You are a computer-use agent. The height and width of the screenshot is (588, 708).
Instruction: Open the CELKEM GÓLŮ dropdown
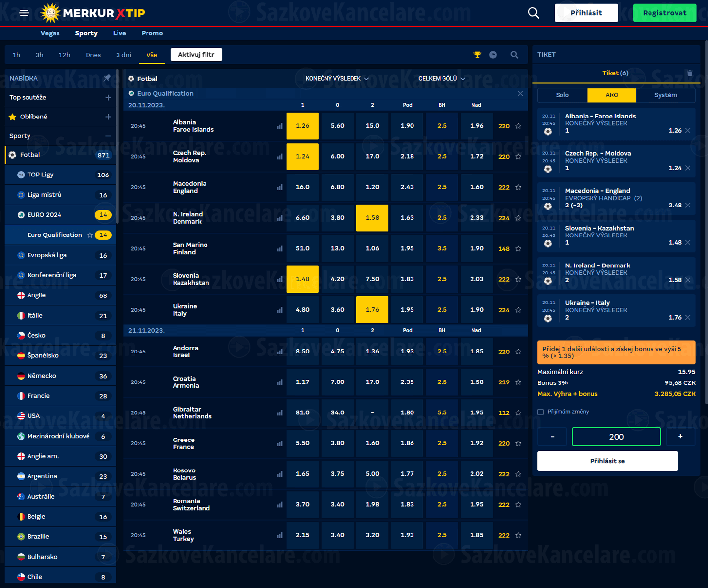[442, 79]
